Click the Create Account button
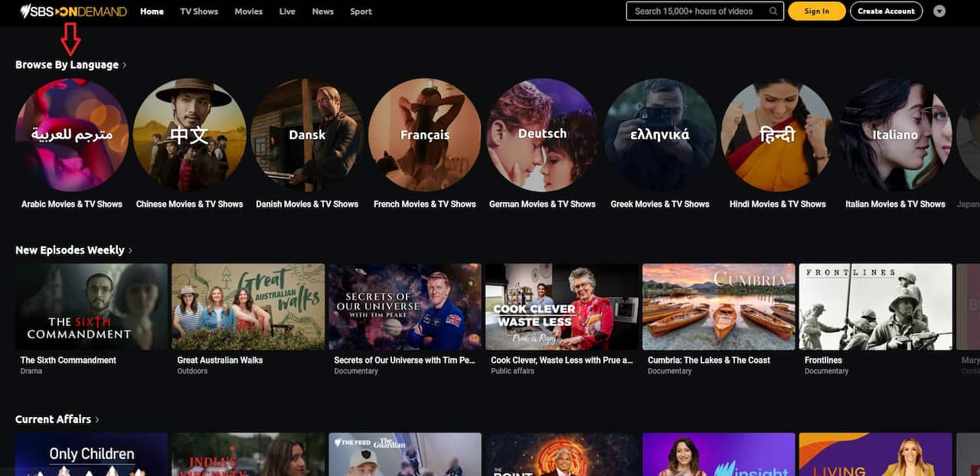 (886, 11)
